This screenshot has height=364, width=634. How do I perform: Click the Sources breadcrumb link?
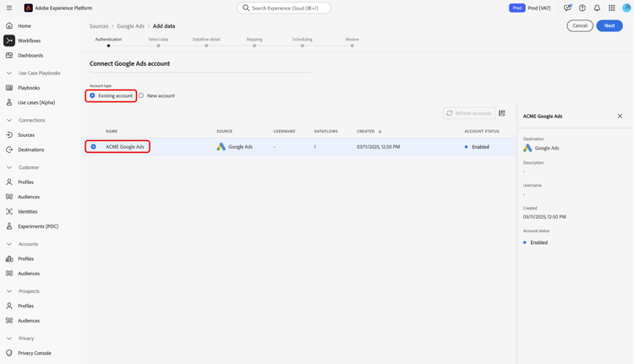pyautogui.click(x=99, y=26)
